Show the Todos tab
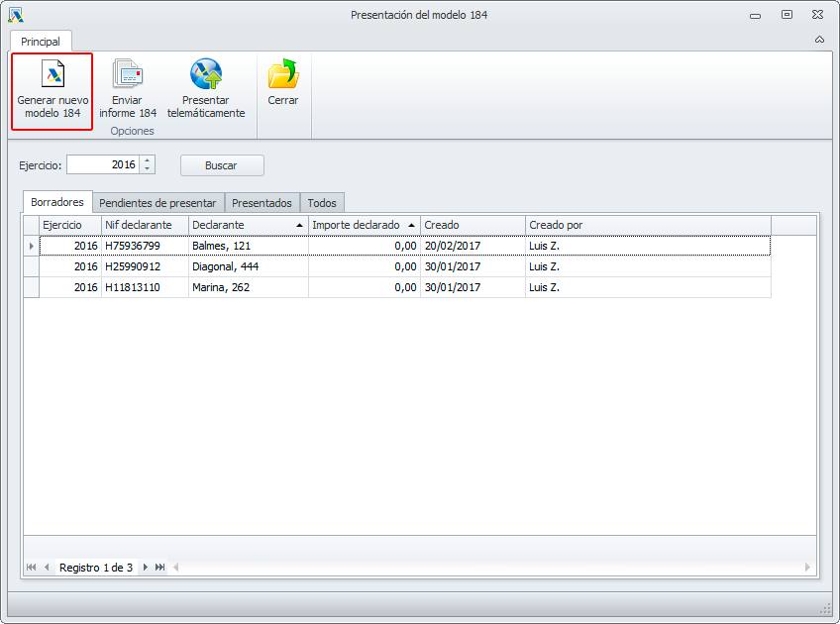The image size is (840, 624). coord(322,202)
